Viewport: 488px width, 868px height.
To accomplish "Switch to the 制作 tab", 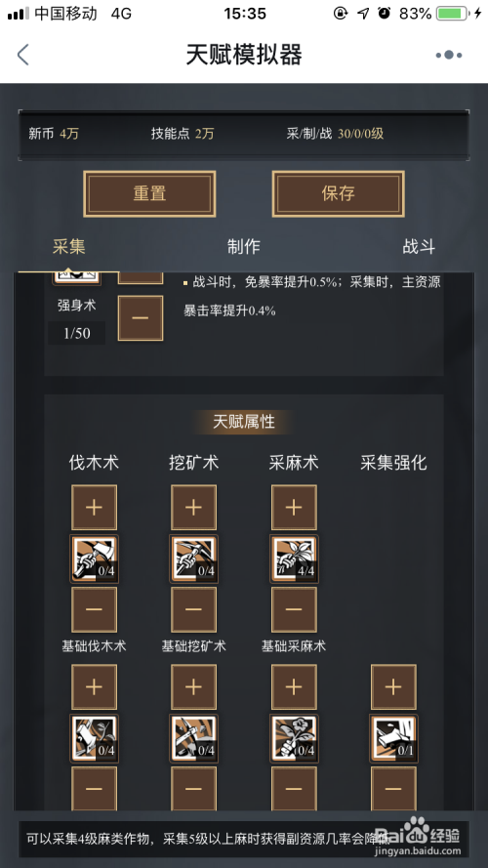I will coord(243,246).
